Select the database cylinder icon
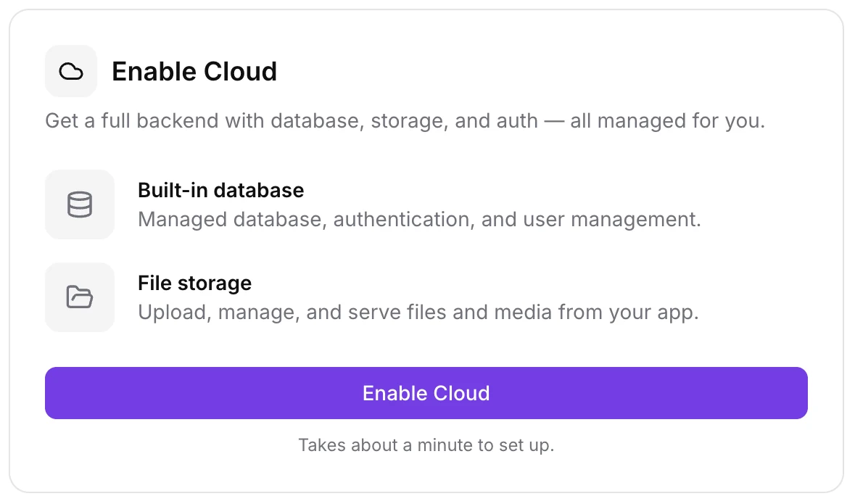This screenshot has height=504, width=855. click(80, 205)
